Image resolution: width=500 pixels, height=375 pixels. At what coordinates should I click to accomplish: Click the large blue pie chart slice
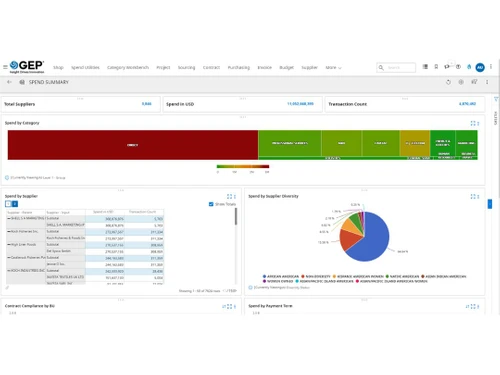[373, 238]
